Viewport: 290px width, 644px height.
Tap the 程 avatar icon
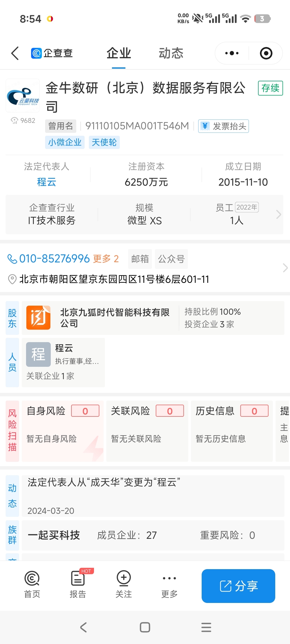[38, 354]
